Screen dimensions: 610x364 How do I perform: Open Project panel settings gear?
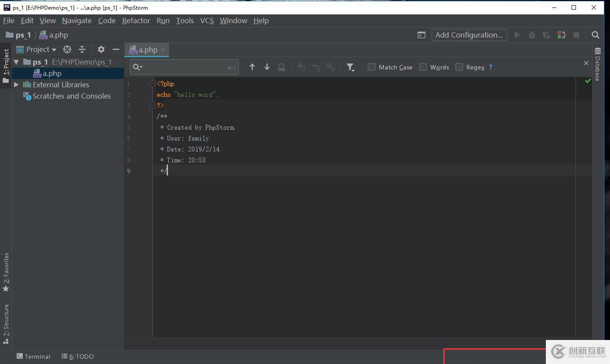point(101,49)
